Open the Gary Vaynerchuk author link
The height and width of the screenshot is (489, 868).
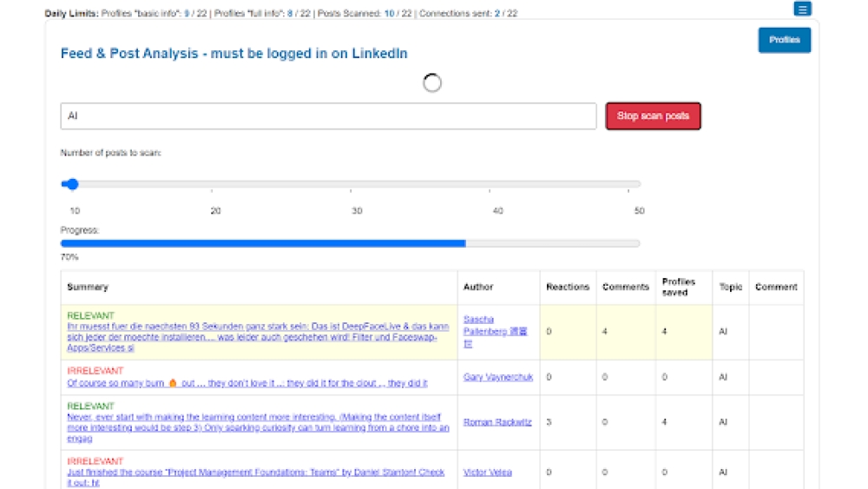coord(497,377)
